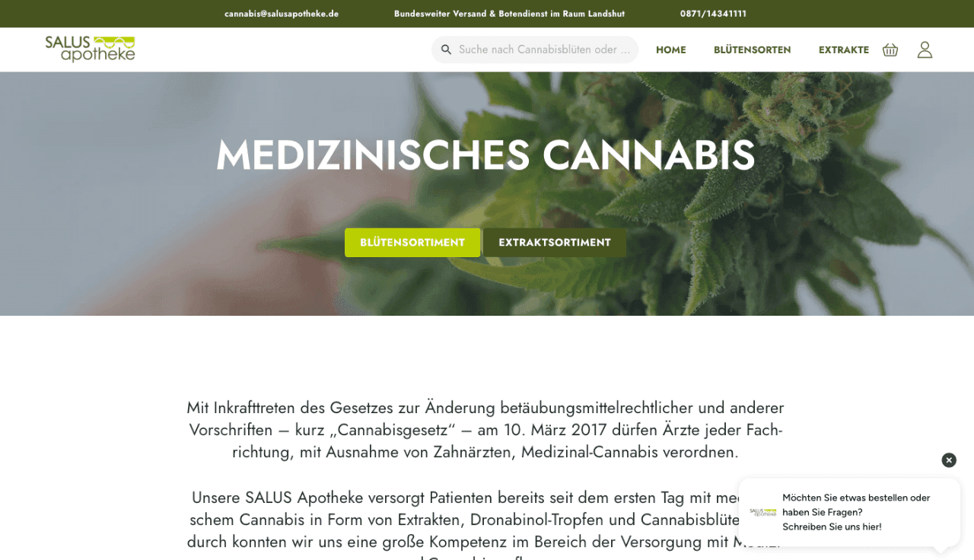Click the cannabis@salusapotheke.de email link
974x560 pixels.
coord(282,14)
